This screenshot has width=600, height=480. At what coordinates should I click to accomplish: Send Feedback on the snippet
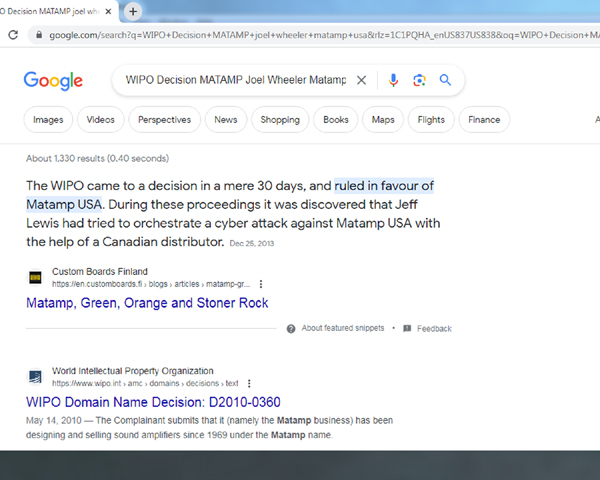[434, 328]
